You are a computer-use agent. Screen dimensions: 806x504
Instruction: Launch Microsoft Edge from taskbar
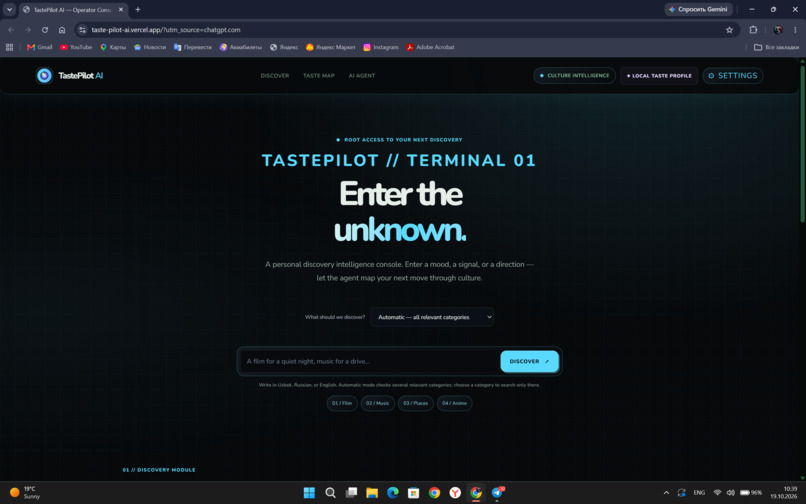pos(393,493)
